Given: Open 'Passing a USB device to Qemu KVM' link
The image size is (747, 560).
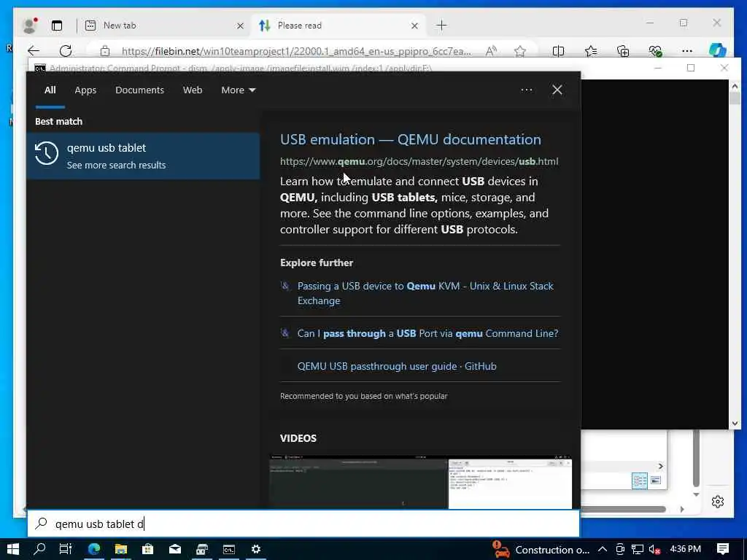Looking at the screenshot, I should 425,293.
